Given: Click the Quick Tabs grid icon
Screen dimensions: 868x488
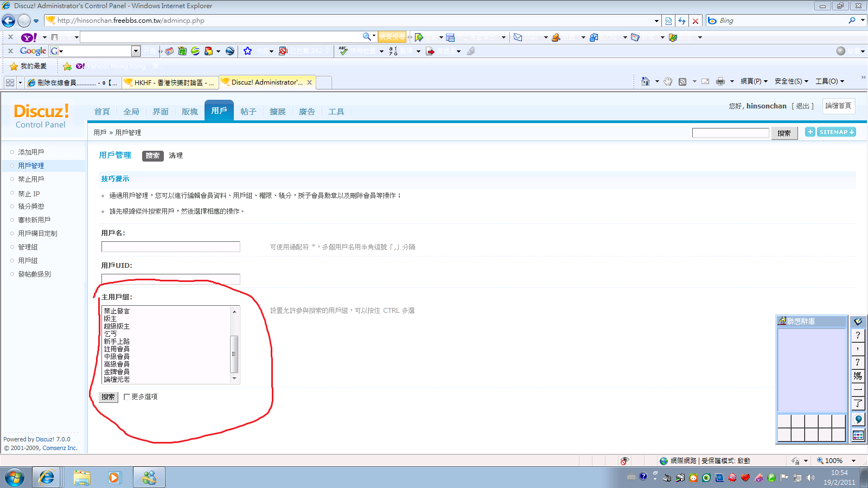Looking at the screenshot, I should click(10, 82).
